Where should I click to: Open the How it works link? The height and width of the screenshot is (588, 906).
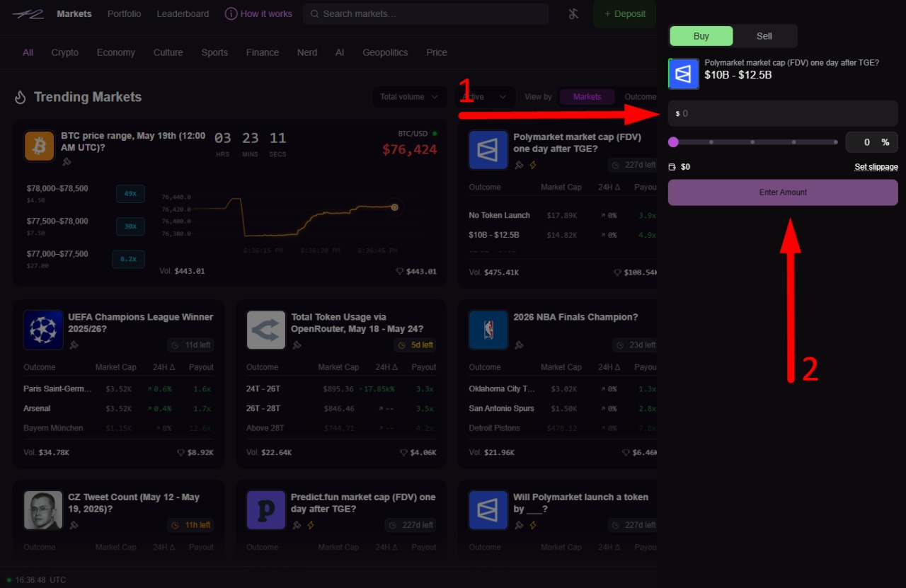coord(266,13)
